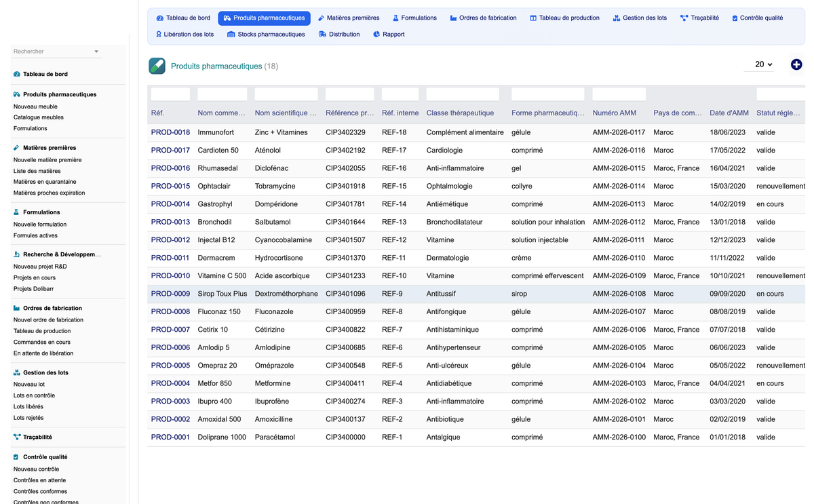Open sidebar link Contrôles conformes
The image size is (814, 504).
[x=40, y=491]
